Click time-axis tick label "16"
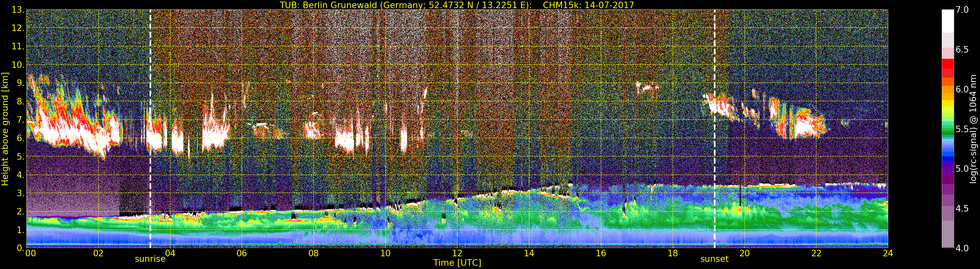The width and height of the screenshot is (980, 269). [x=601, y=253]
